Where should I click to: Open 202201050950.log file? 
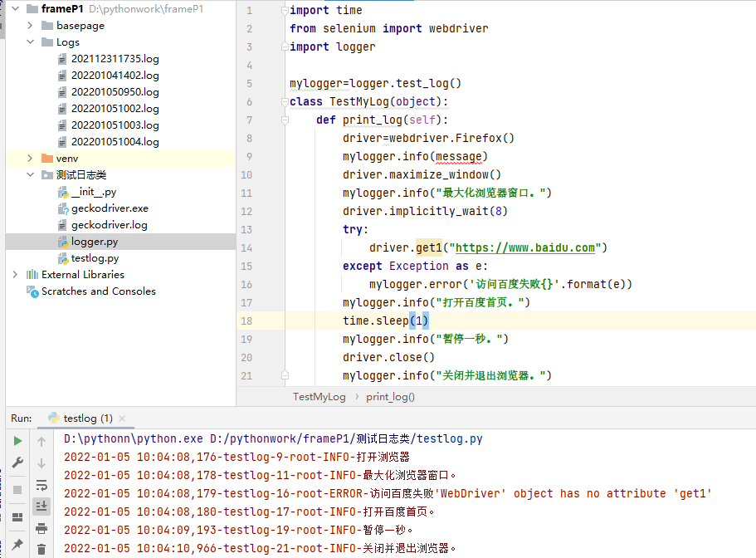tap(115, 91)
